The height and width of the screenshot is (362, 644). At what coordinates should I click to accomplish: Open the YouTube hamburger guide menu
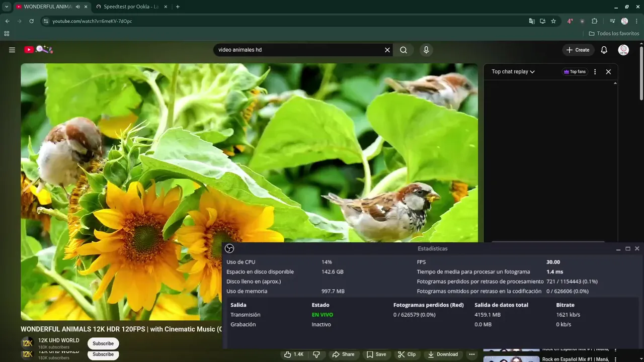[x=12, y=50]
